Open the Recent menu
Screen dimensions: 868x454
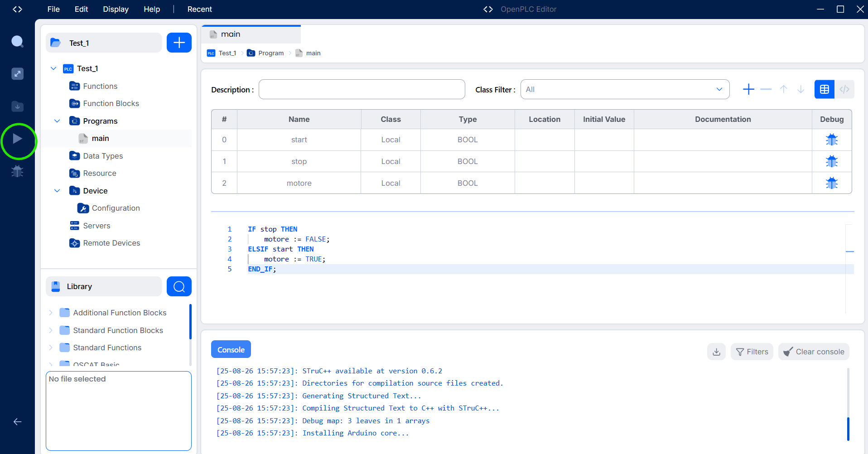click(x=200, y=9)
